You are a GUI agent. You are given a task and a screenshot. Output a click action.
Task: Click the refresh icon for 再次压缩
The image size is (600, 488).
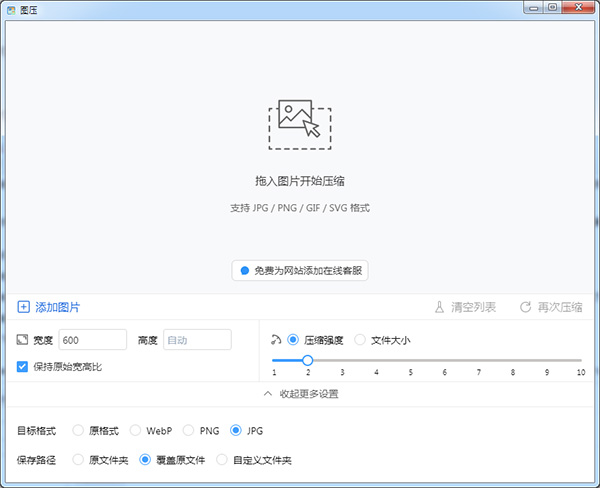(525, 307)
